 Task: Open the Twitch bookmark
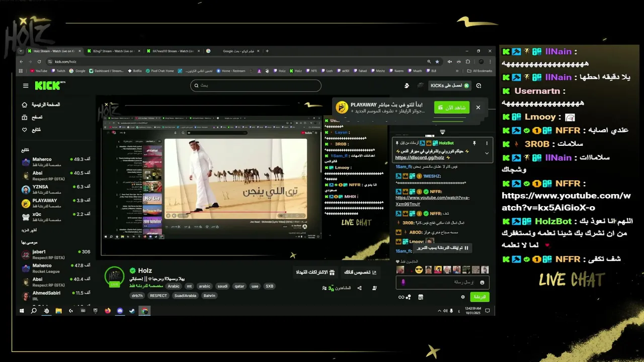(58, 71)
